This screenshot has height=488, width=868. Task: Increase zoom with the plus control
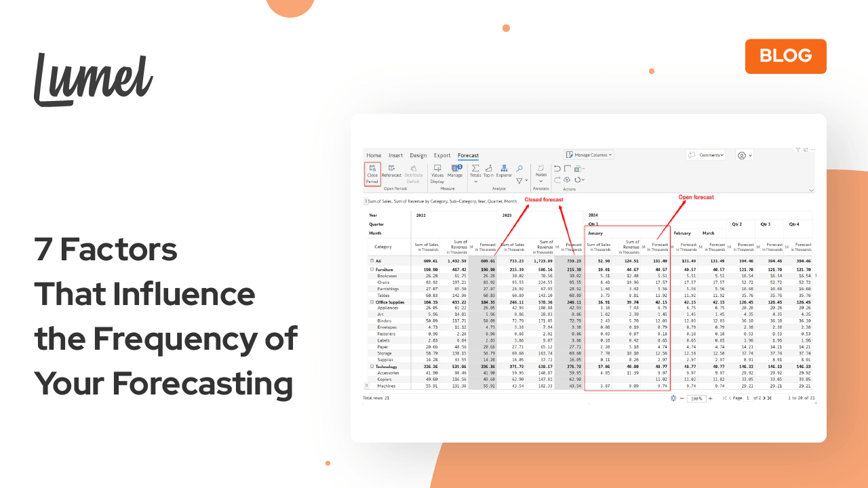tap(710, 398)
